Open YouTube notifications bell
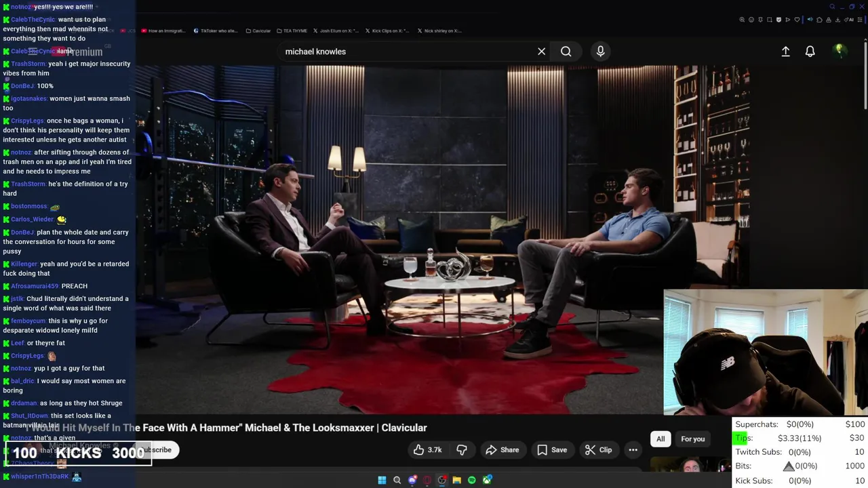 (810, 52)
